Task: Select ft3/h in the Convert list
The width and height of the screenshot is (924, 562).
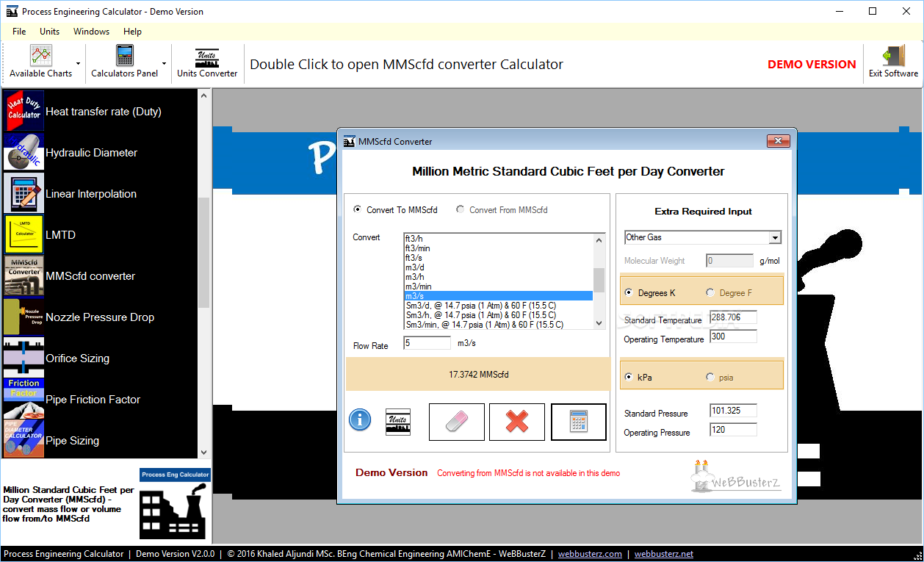Action: click(x=499, y=239)
